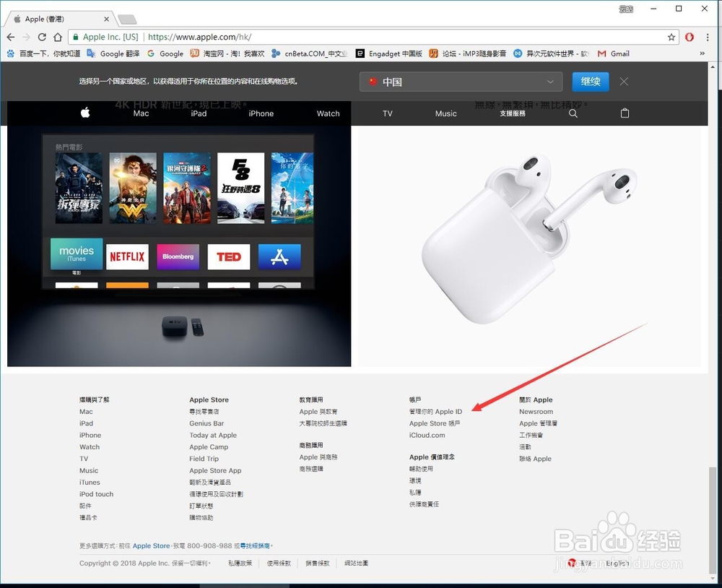
Task: Open Apple 與商務 footer link
Action: point(318,457)
